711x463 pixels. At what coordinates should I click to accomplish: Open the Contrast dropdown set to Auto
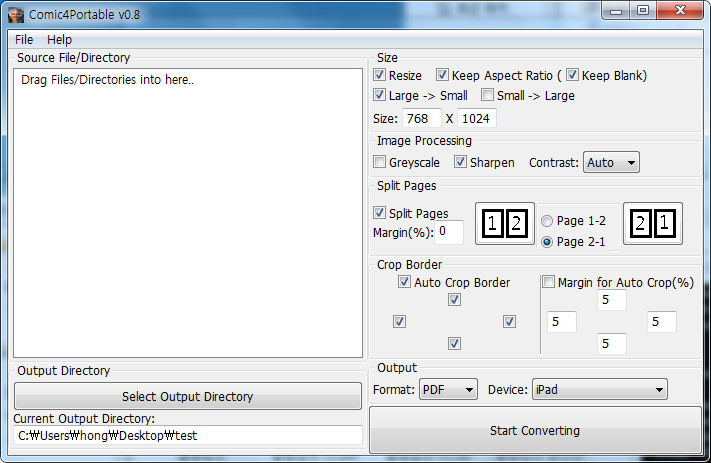coord(611,162)
